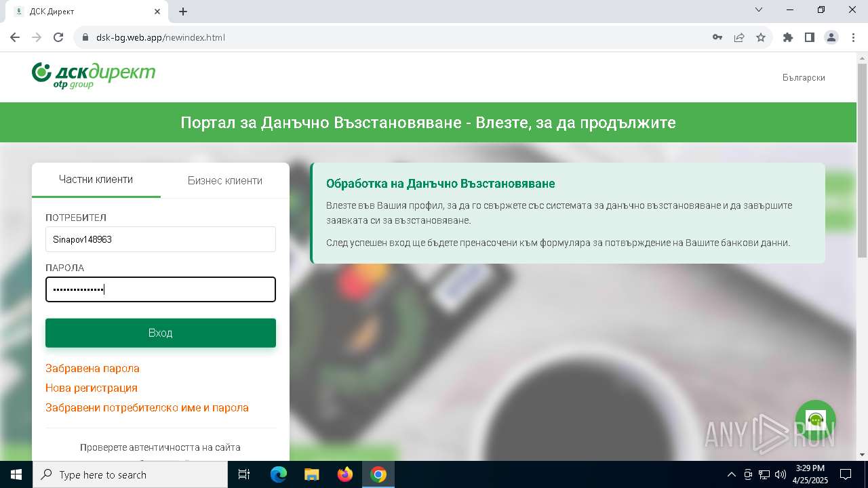Open Нова регистрация link
The width and height of the screenshot is (868, 488).
click(x=92, y=388)
